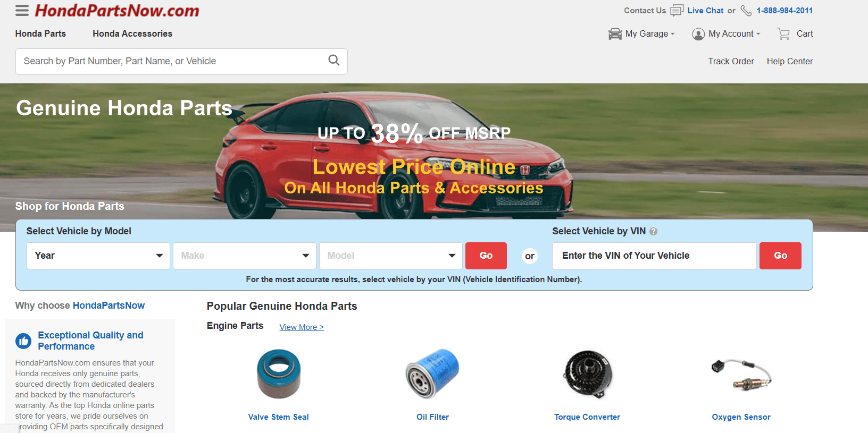The height and width of the screenshot is (433, 868).
Task: Open the hamburger menu icon
Action: 22,10
